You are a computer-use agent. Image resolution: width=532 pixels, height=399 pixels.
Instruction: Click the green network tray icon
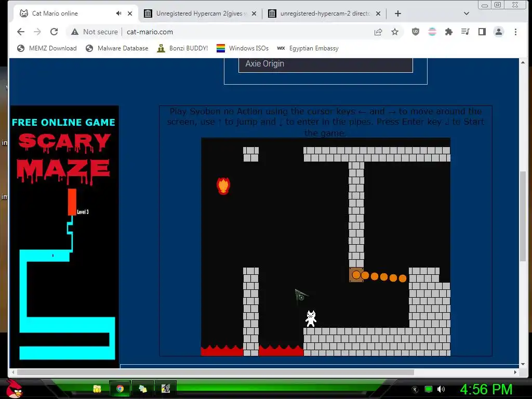pos(429,389)
